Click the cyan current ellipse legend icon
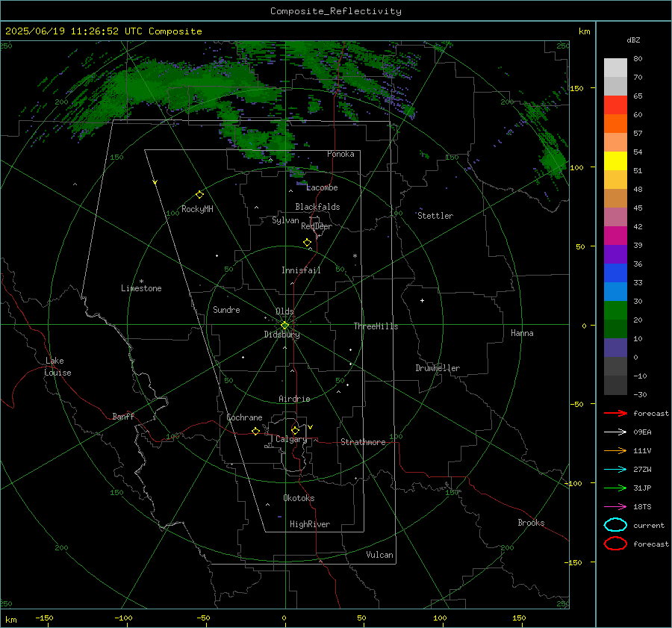672x628 pixels. (x=615, y=525)
